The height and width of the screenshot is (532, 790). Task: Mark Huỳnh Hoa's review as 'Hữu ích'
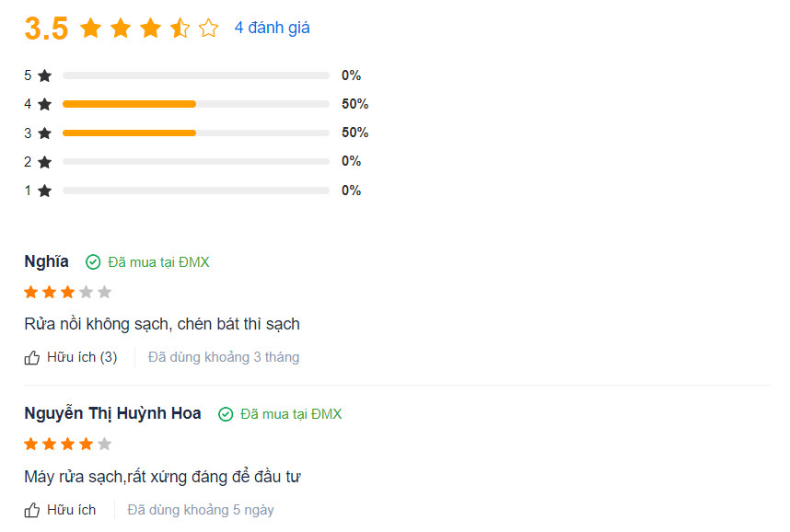coord(60,510)
